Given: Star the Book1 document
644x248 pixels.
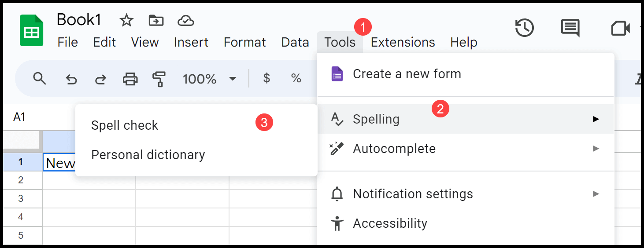Looking at the screenshot, I should 126,20.
